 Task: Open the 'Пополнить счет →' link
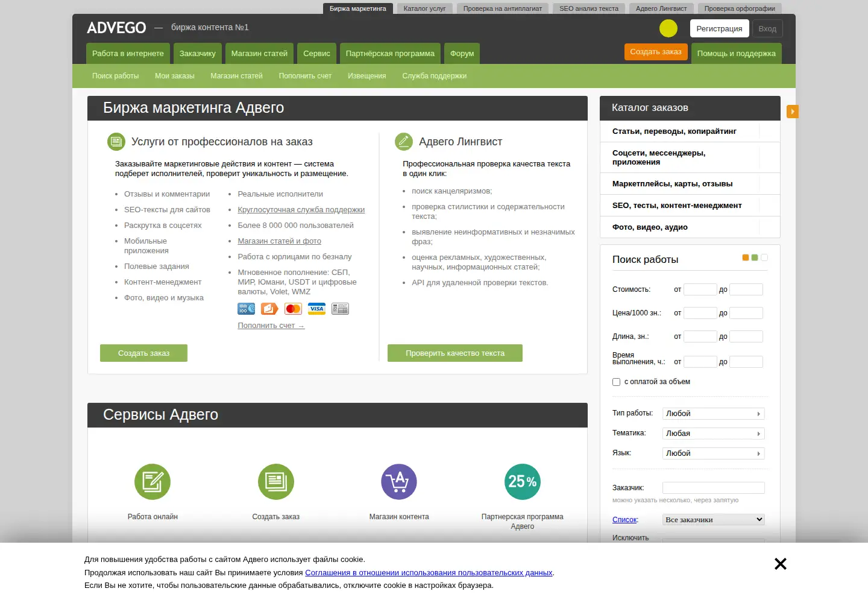[271, 326]
